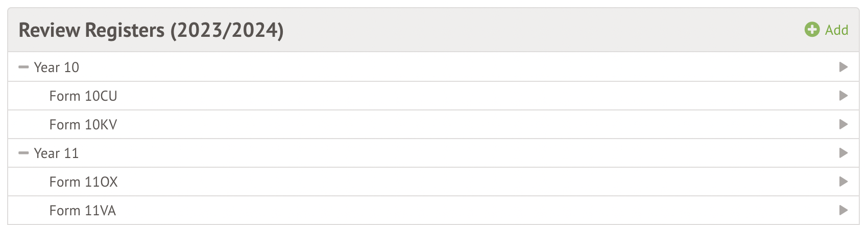Click the Review Registers heading text
Image resolution: width=868 pixels, height=225 pixels.
[x=92, y=30]
